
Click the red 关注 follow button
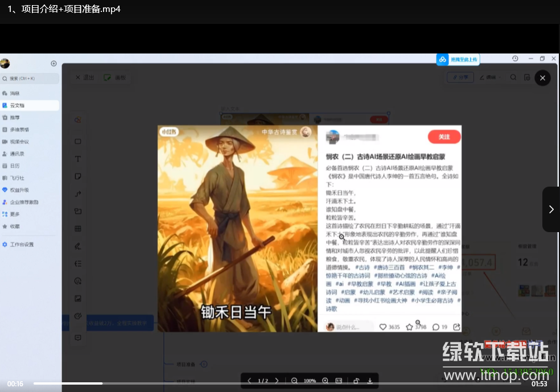coord(444,137)
